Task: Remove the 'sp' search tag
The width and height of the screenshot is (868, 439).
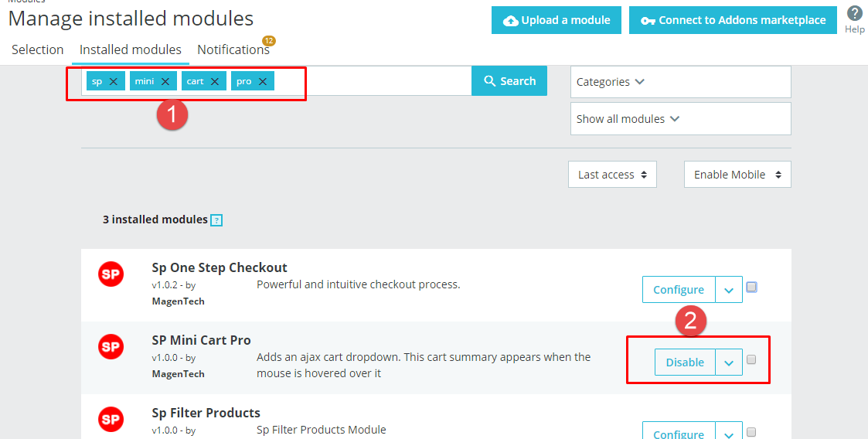Action: pyautogui.click(x=114, y=81)
